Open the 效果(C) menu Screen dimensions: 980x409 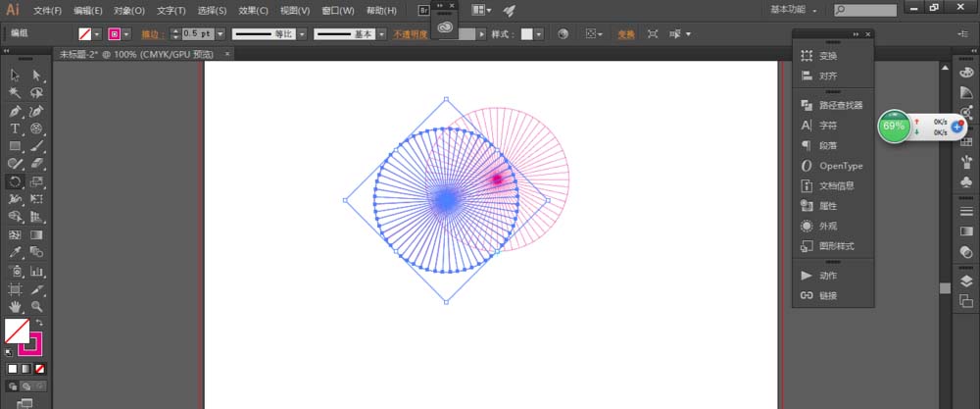point(253,11)
